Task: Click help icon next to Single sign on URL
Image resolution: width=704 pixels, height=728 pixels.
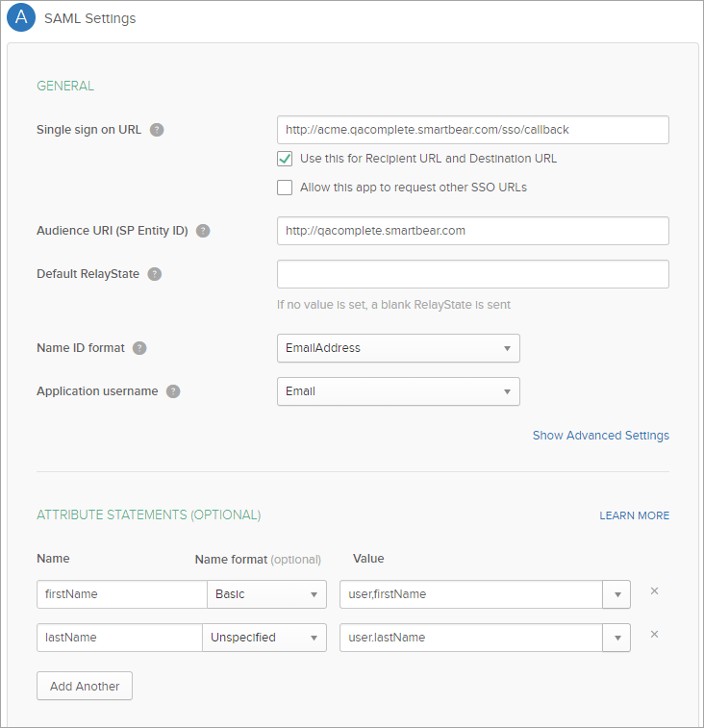Action: tap(157, 130)
